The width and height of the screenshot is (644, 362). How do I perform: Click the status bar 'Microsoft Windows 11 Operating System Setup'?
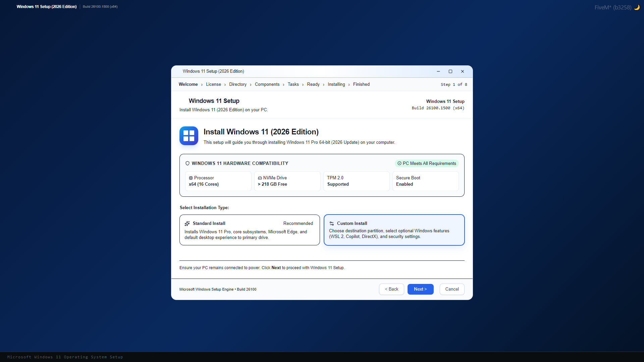click(x=65, y=357)
